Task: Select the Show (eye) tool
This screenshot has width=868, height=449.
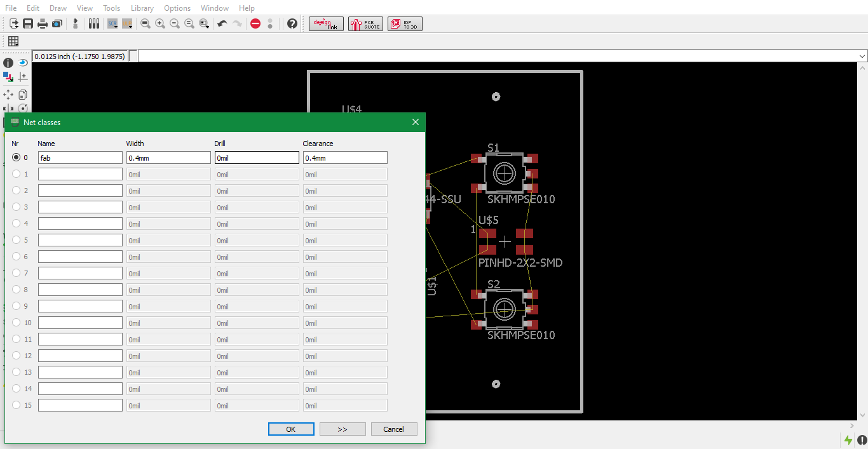Action: point(23,63)
